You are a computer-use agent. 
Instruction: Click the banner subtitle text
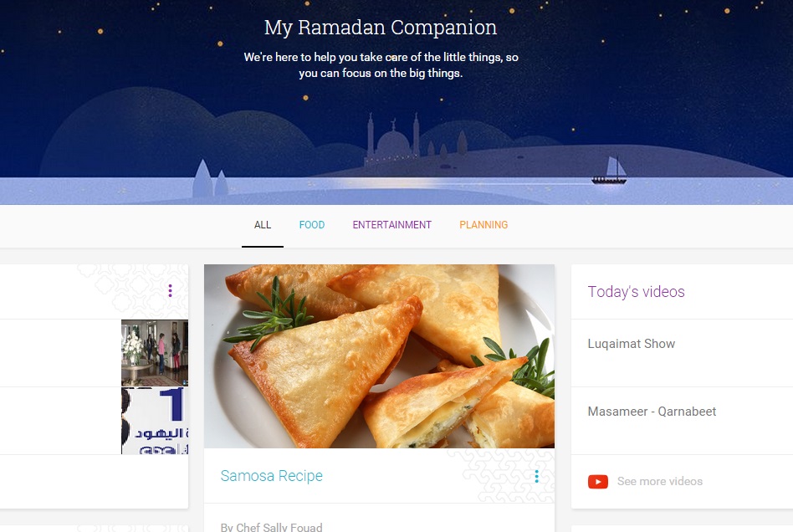point(381,64)
